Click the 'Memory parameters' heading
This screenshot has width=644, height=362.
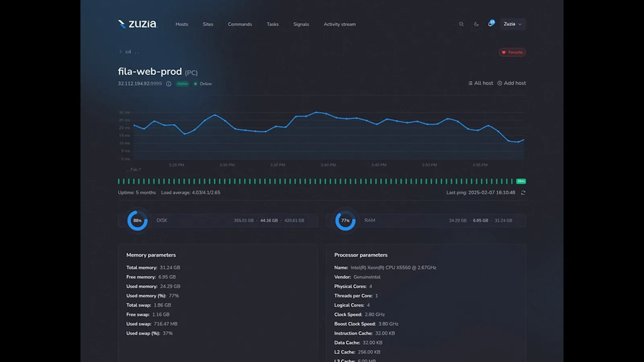151,255
